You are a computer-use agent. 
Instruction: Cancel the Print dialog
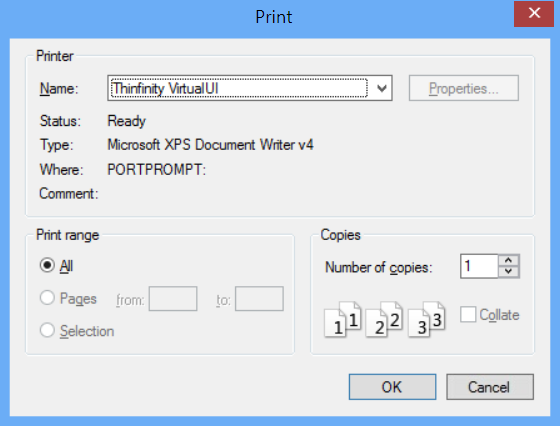click(x=490, y=387)
